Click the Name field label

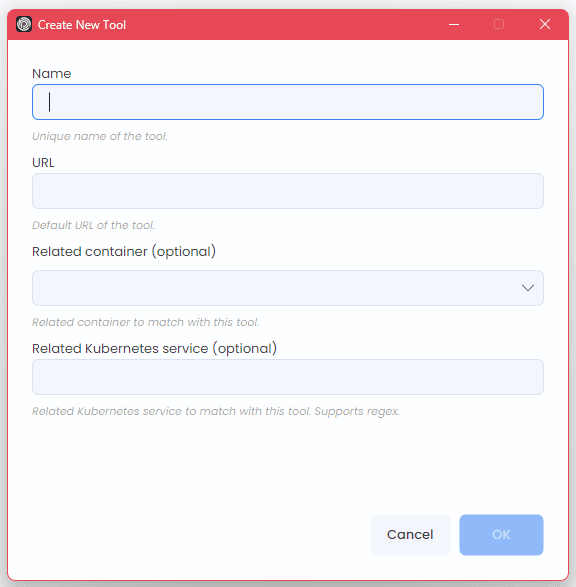tap(52, 73)
